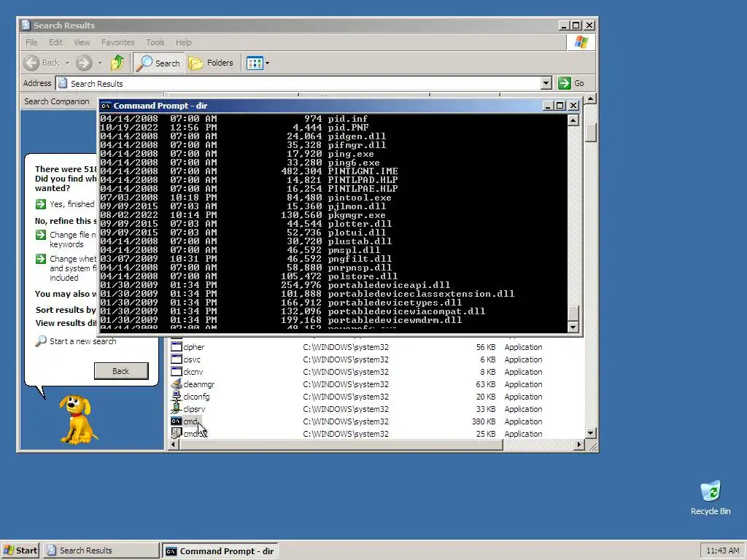Select the cliconfg file icon

pyautogui.click(x=177, y=396)
